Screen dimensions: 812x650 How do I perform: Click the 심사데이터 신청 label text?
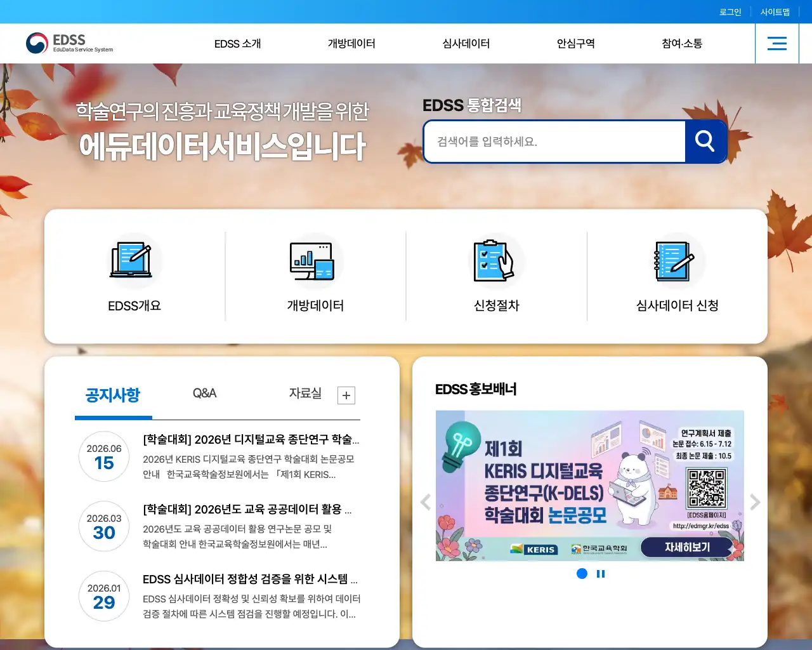tap(678, 306)
